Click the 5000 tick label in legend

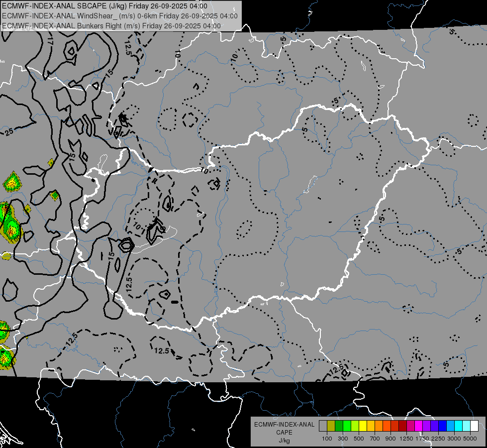click(470, 439)
